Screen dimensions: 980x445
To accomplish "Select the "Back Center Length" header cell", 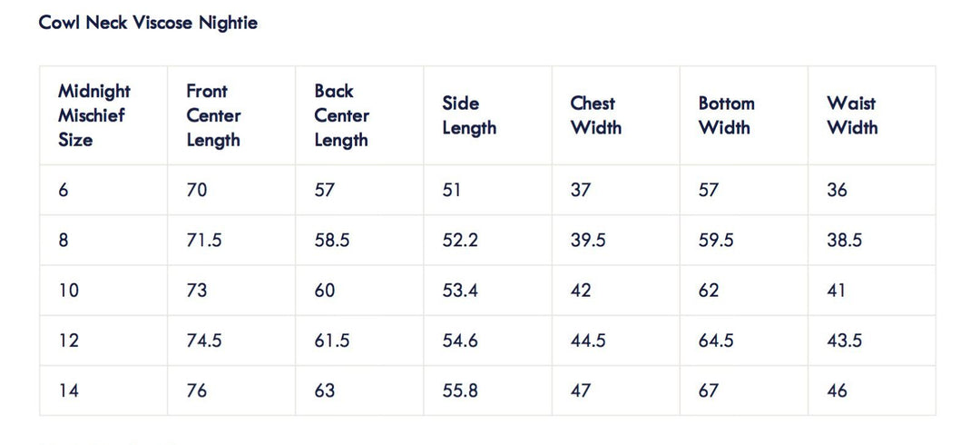I will [342, 115].
